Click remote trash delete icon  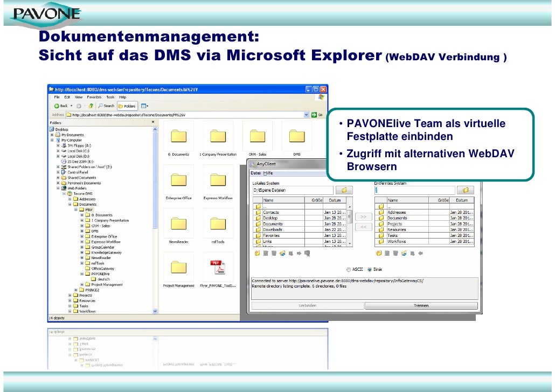tap(396, 253)
